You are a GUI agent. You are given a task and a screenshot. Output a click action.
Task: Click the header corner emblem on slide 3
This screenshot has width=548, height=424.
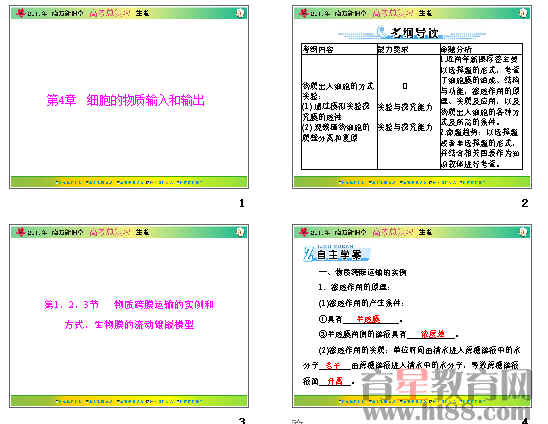tap(240, 232)
